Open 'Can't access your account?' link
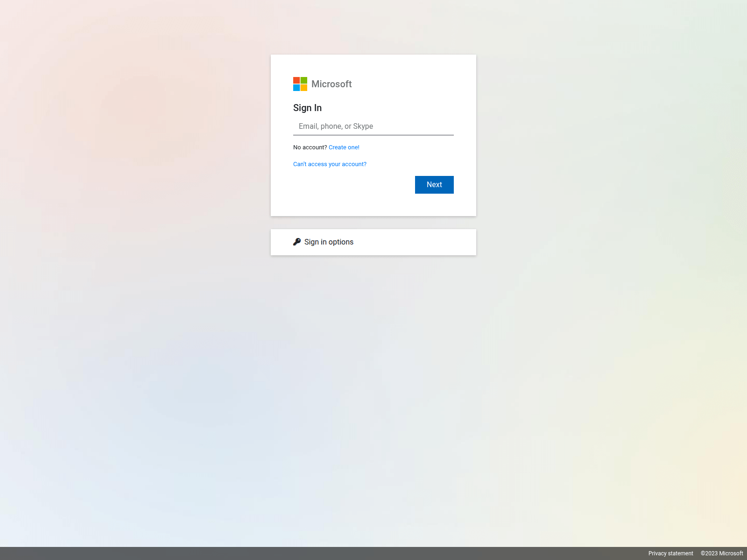This screenshot has height=560, width=747. tap(330, 164)
